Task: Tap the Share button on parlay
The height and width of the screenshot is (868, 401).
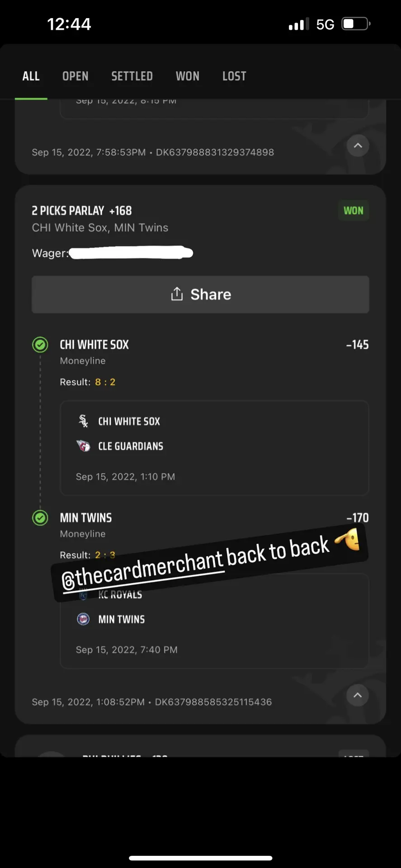Action: (x=200, y=294)
